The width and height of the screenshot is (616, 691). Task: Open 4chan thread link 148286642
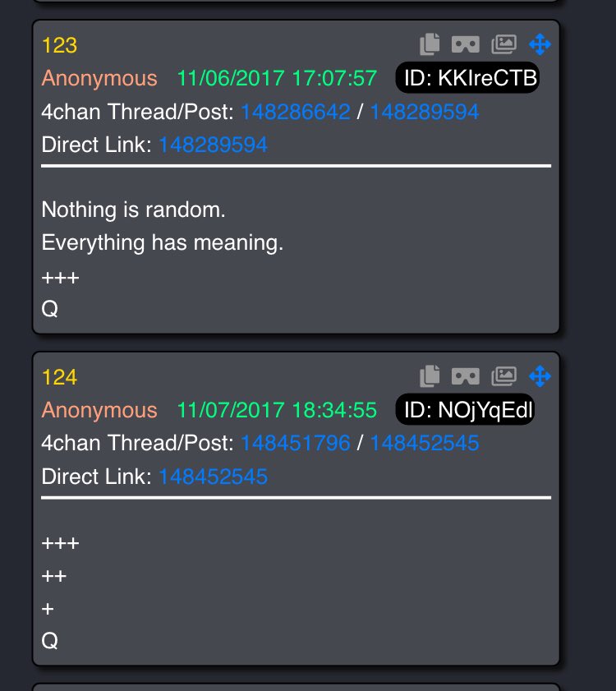(x=296, y=112)
